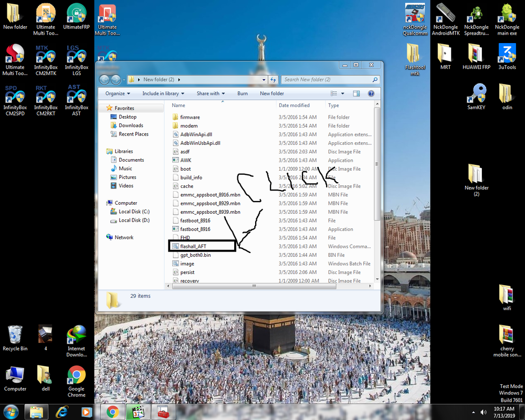Open UltimateFRP desktop shortcut
The image size is (525, 420).
pos(76,16)
